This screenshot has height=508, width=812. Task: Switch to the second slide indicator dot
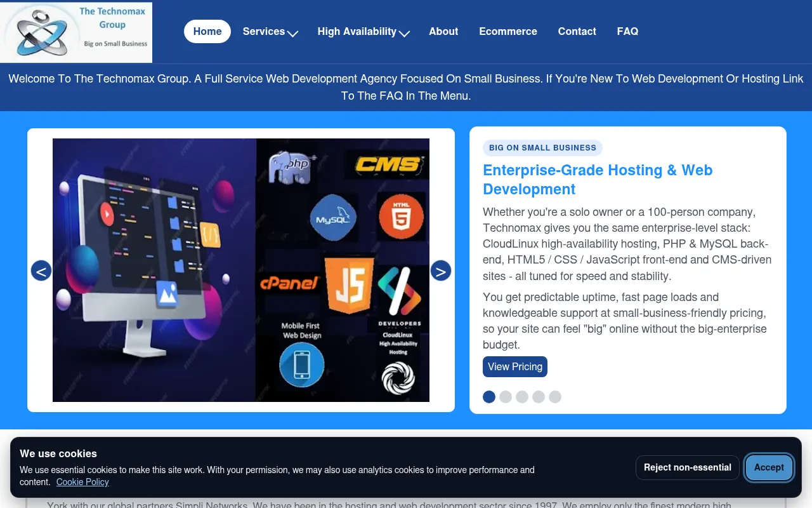tap(506, 397)
